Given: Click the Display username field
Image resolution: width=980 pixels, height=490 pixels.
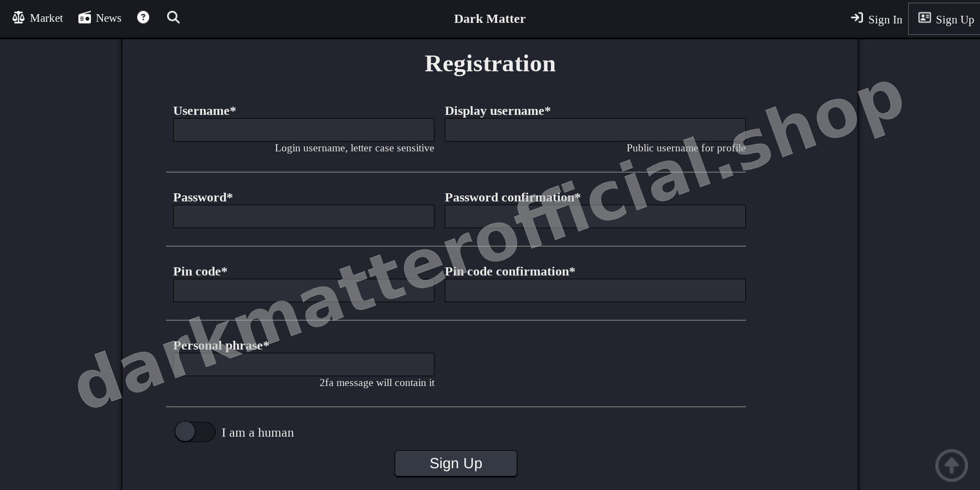Looking at the screenshot, I should point(595,130).
